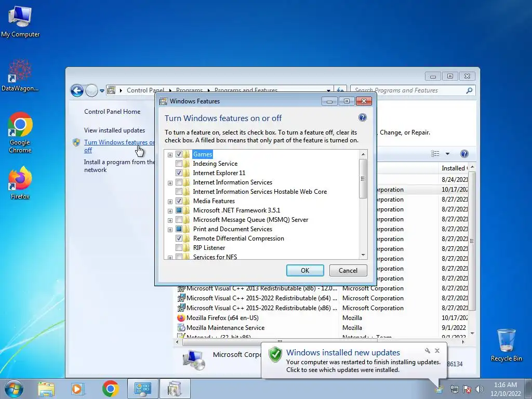
Task: Toggle Microsoft .NET Framework 3.5.1 checkbox
Action: pos(179,210)
